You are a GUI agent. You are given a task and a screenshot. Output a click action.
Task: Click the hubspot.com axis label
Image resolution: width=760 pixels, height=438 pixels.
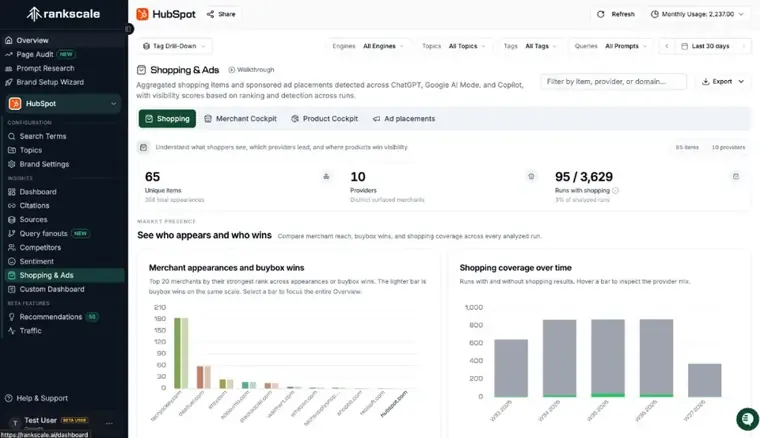click(394, 404)
